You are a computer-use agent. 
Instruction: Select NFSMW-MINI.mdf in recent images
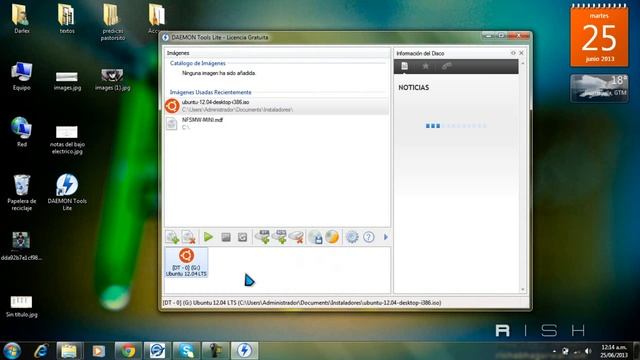point(277,123)
